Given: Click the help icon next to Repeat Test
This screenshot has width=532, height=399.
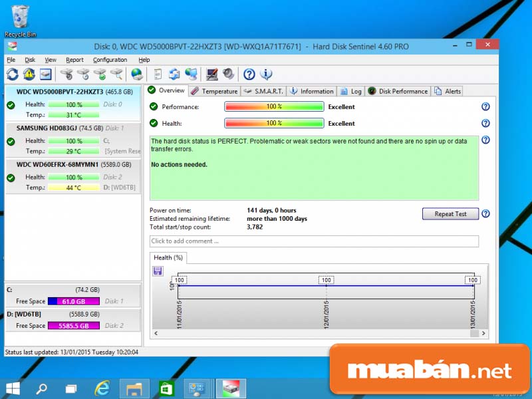Looking at the screenshot, I should tap(485, 213).
